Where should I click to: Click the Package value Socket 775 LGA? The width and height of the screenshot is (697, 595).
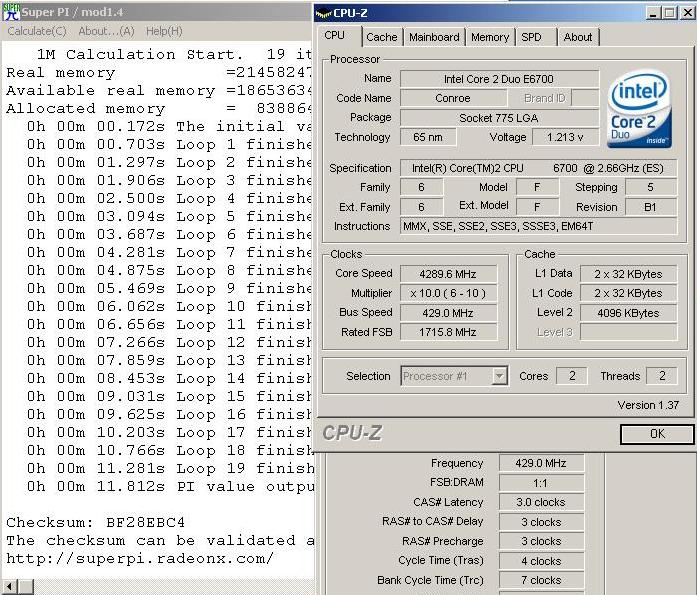[499, 118]
